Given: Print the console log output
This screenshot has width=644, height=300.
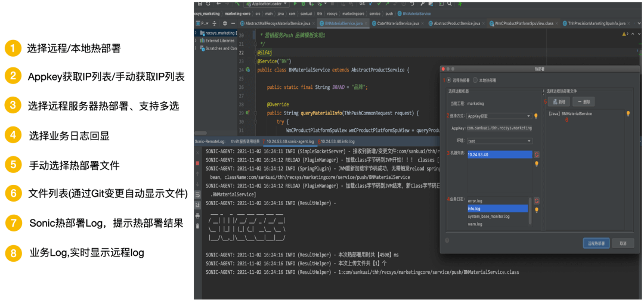Looking at the screenshot, I should [x=197, y=216].
